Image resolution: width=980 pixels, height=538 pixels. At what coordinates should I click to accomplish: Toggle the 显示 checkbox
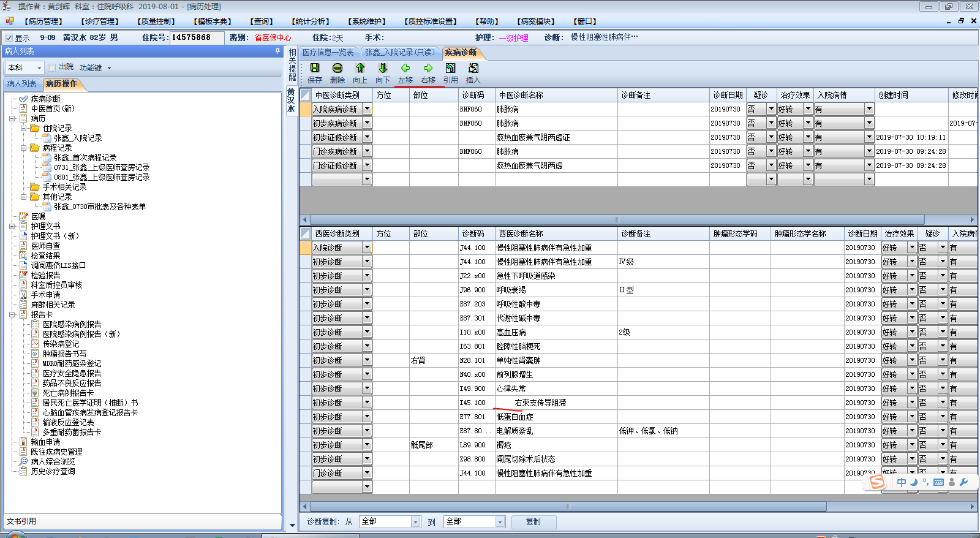pos(9,37)
